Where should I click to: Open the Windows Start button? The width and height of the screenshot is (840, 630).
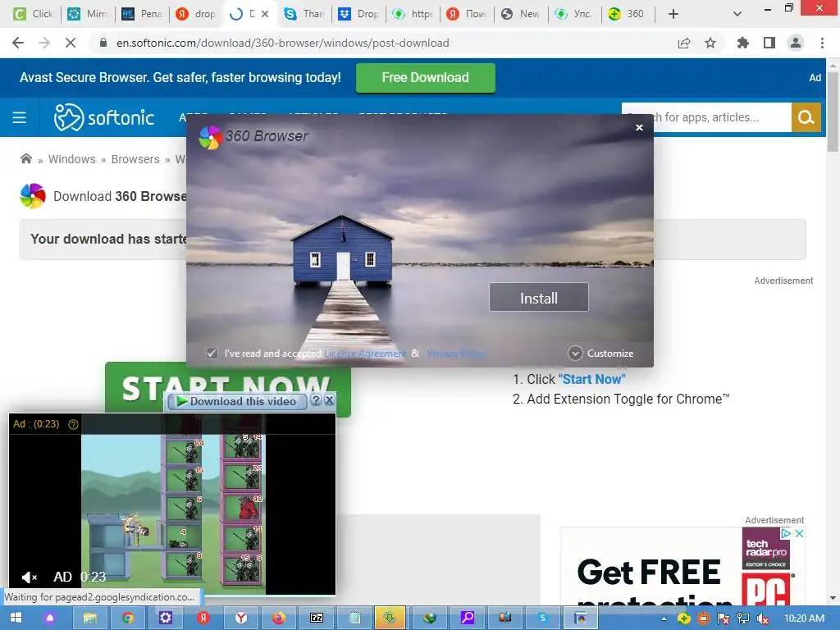point(16,619)
